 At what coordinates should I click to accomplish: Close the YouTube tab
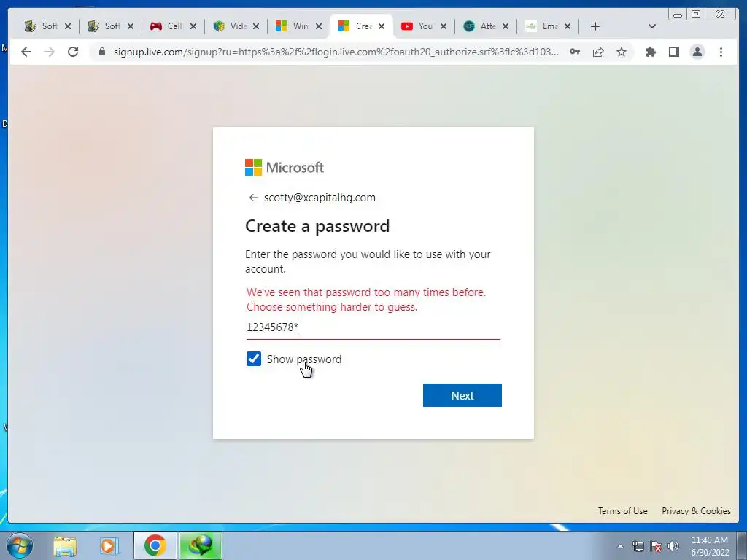[x=443, y=26]
